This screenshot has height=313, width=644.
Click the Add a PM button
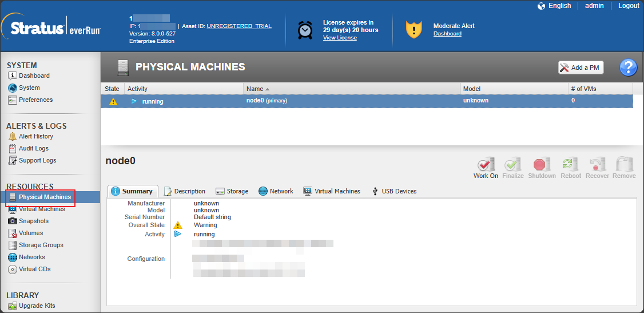[x=581, y=68]
